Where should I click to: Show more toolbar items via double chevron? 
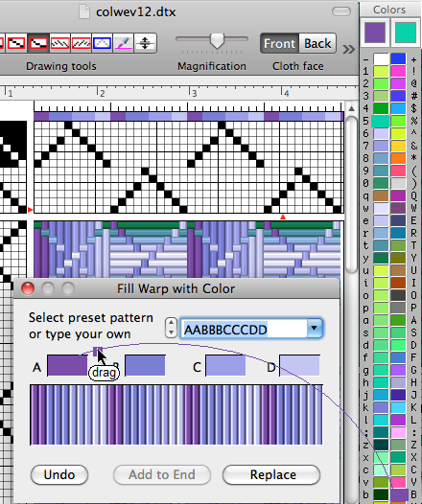tap(349, 49)
